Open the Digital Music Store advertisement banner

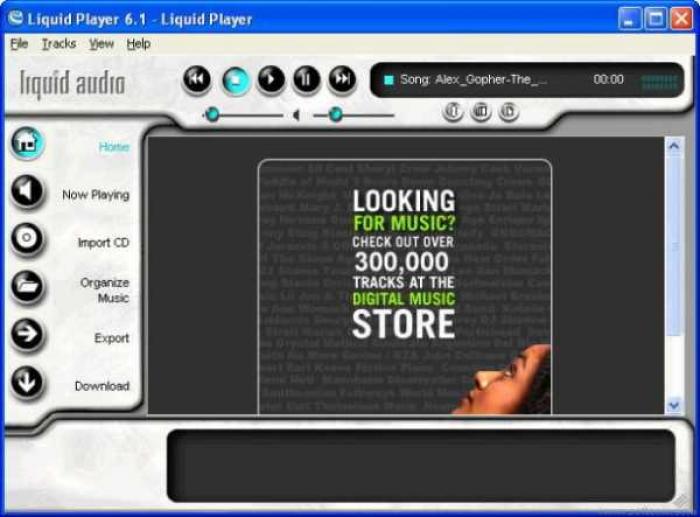tap(405, 287)
